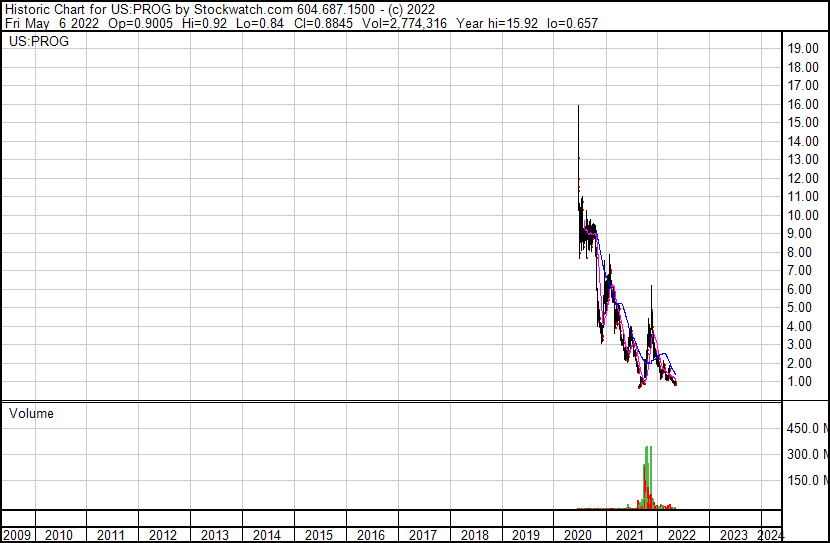Click the 450.0 M volume axis label
Image resolution: width=830 pixels, height=543 pixels.
click(808, 428)
